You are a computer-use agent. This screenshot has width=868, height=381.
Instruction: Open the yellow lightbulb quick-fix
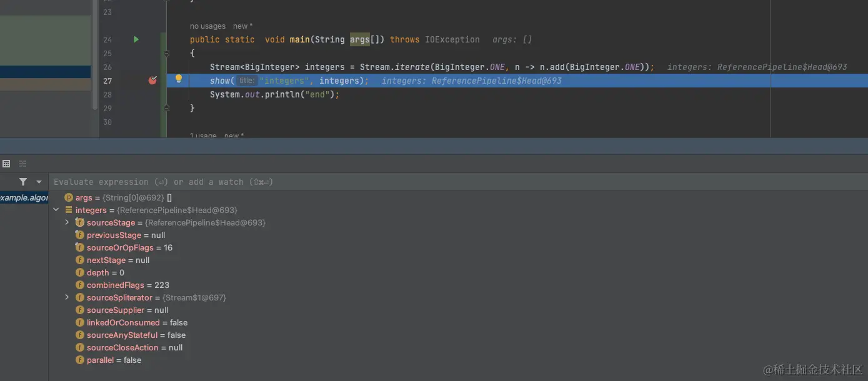click(x=179, y=79)
